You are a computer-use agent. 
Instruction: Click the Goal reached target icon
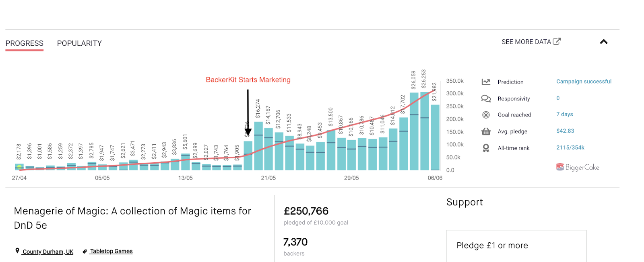(486, 115)
